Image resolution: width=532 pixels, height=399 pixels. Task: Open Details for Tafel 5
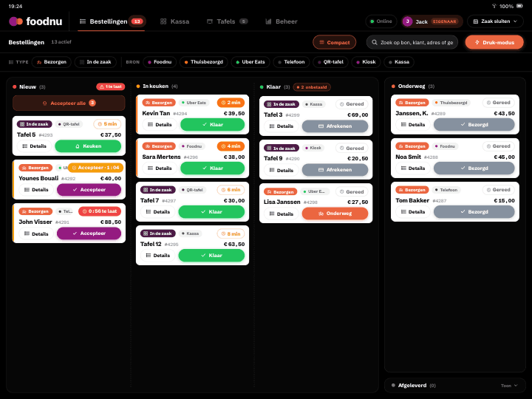[x=34, y=146]
